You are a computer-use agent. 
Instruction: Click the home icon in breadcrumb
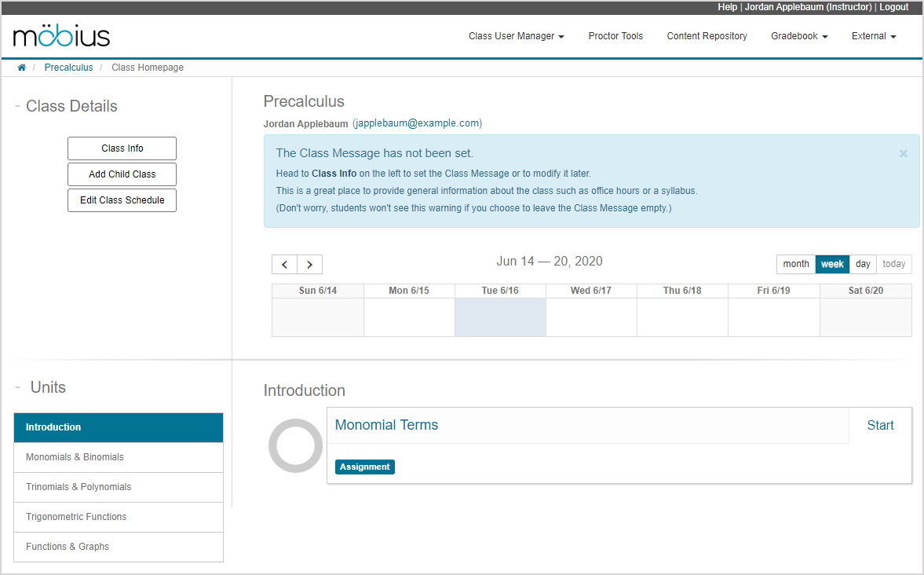point(21,68)
